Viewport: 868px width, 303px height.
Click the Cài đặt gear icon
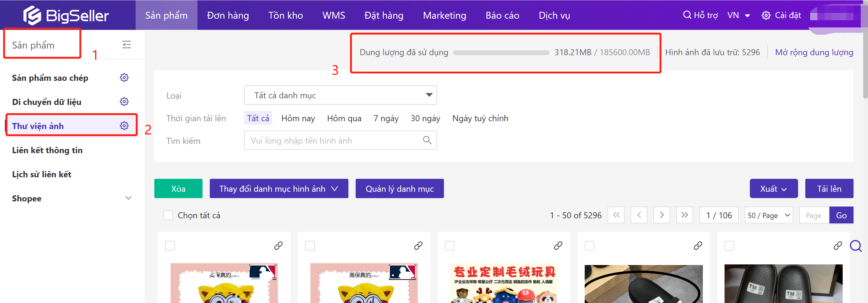click(766, 15)
